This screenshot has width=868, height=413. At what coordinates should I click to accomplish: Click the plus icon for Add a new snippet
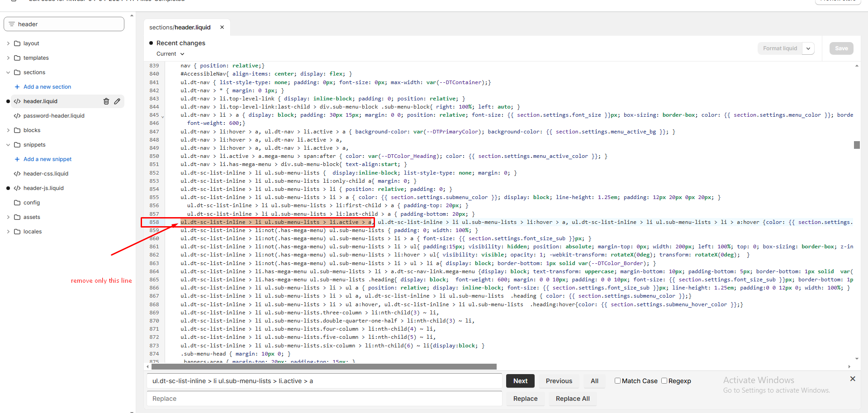point(17,159)
